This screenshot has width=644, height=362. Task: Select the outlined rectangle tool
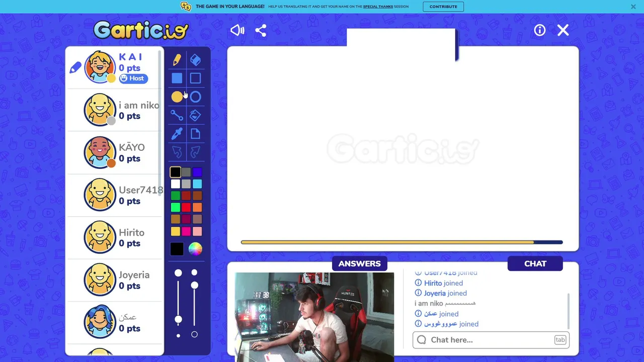pos(195,78)
